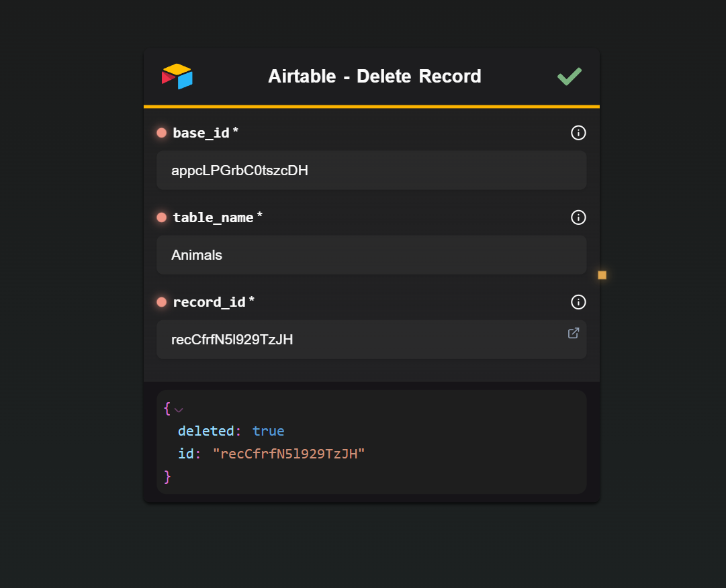
Task: Open the table_name info tooltip icon
Action: pos(578,217)
